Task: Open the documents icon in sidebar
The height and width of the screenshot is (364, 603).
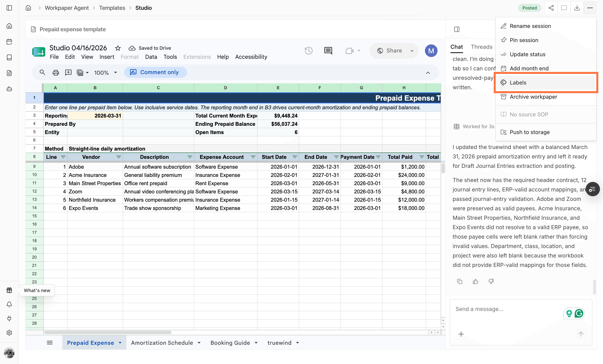Action: tap(9, 73)
